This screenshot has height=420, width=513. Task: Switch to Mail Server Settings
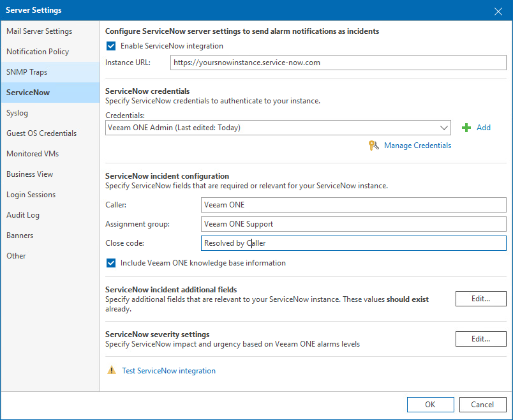(40, 31)
